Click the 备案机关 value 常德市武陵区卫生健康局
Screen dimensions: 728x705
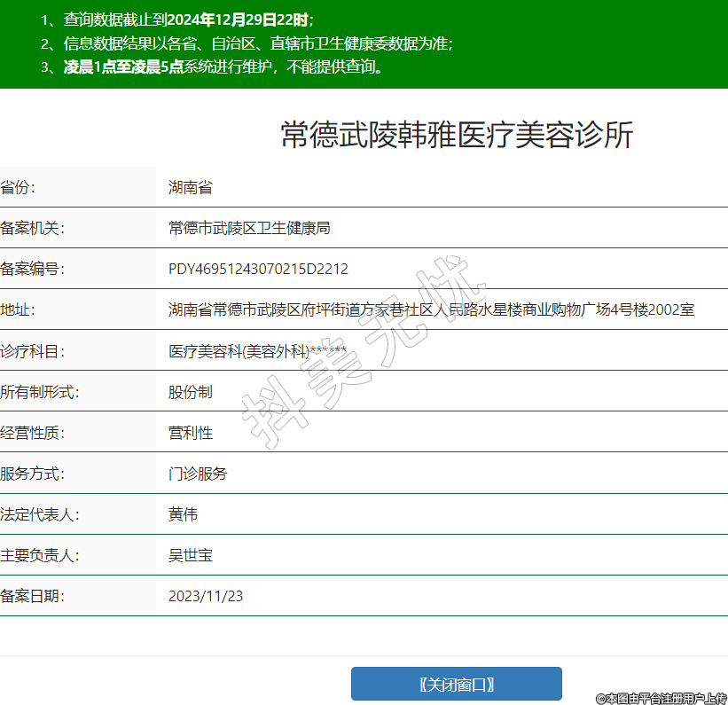(249, 228)
